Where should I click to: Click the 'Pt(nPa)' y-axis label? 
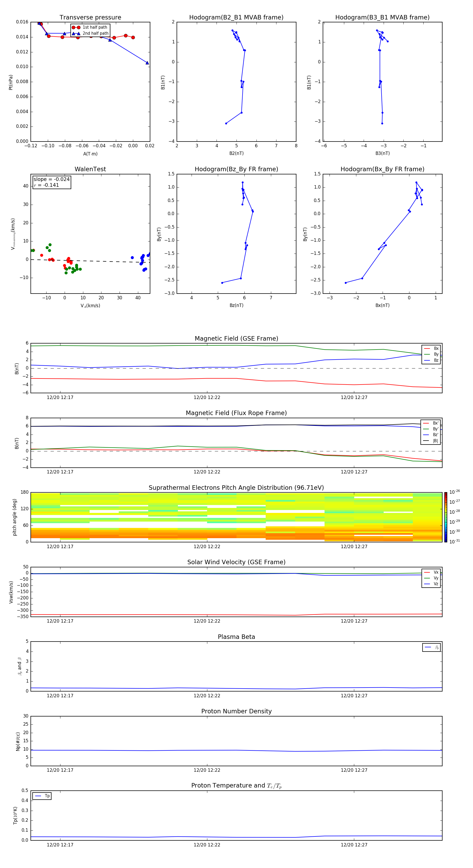pos(11,82)
